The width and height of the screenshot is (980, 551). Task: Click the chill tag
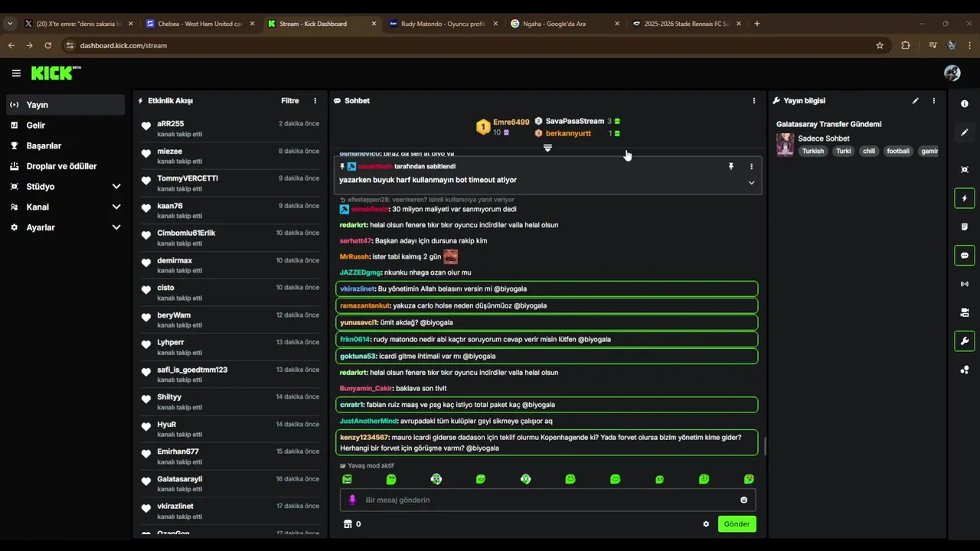click(868, 151)
